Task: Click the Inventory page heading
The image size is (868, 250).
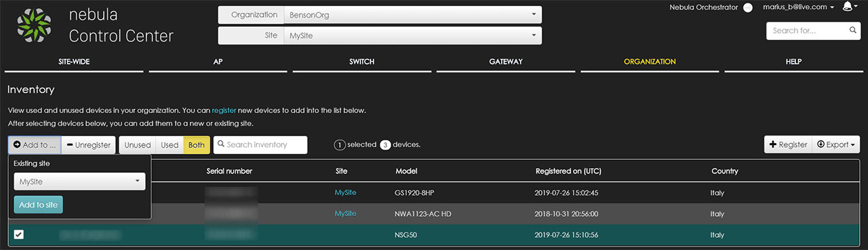Action: coord(31,89)
